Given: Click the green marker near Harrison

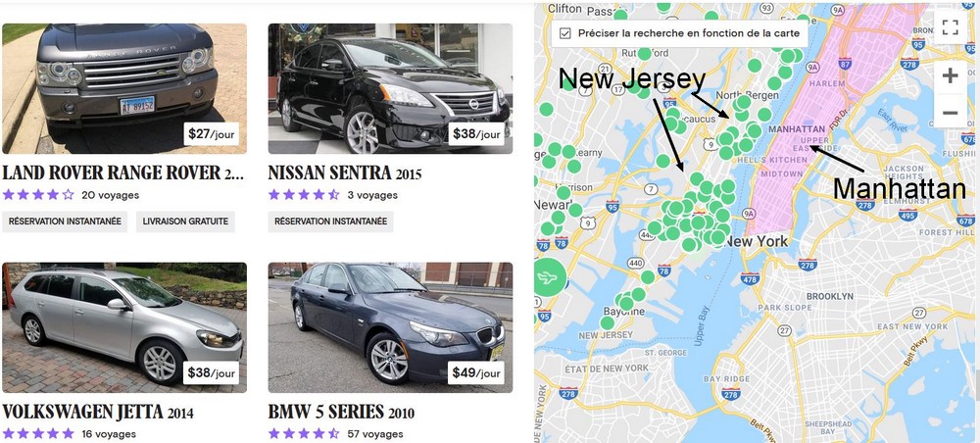Looking at the screenshot, I should pos(563,192).
